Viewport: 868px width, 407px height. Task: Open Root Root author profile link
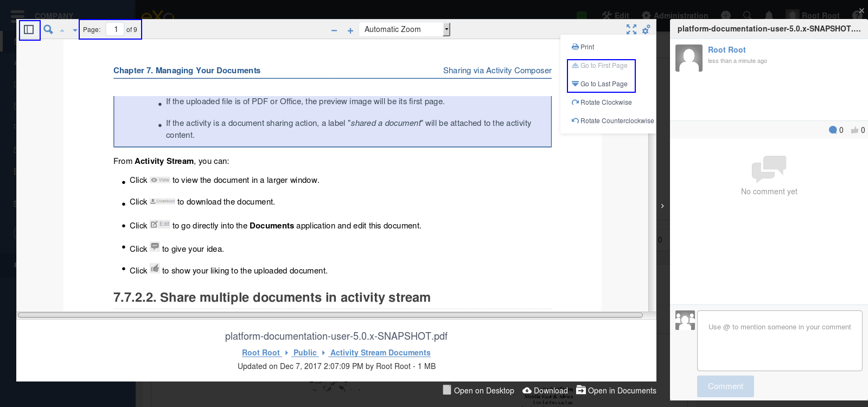click(x=726, y=50)
